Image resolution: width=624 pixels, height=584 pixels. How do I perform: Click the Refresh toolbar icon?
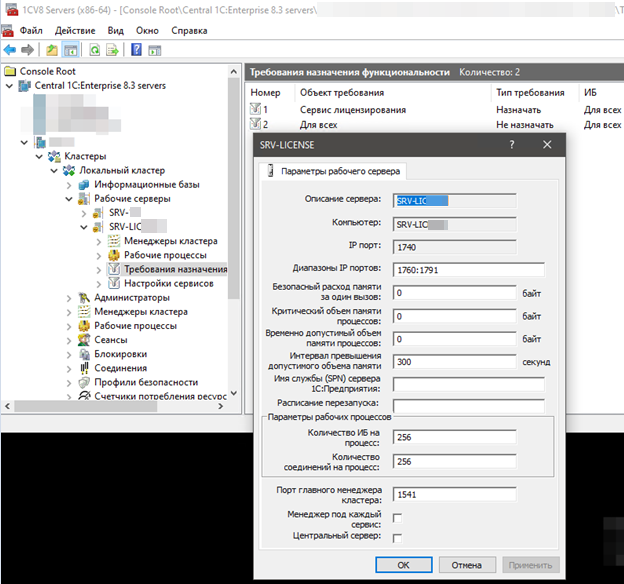pyautogui.click(x=96, y=49)
